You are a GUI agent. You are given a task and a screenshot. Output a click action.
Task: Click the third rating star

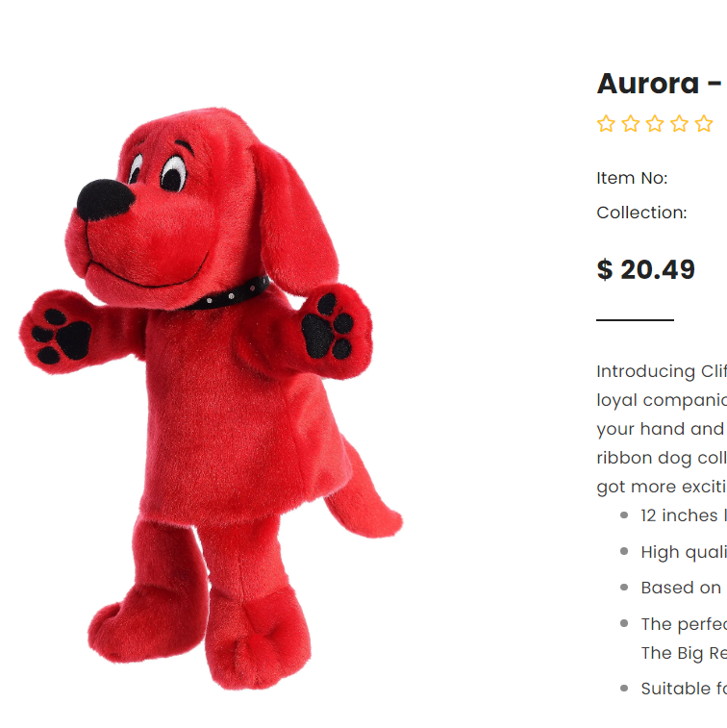[x=655, y=123]
